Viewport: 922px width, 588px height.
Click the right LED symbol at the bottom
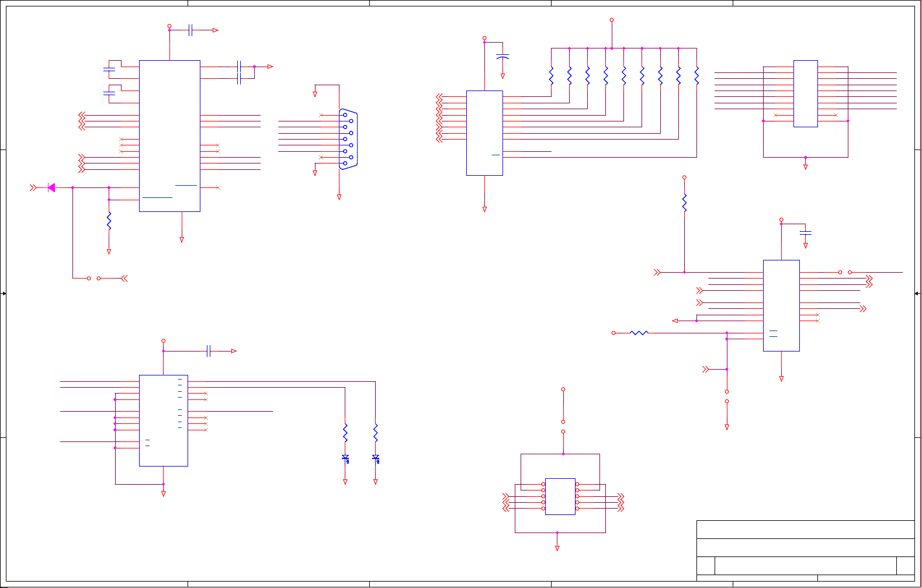click(376, 459)
